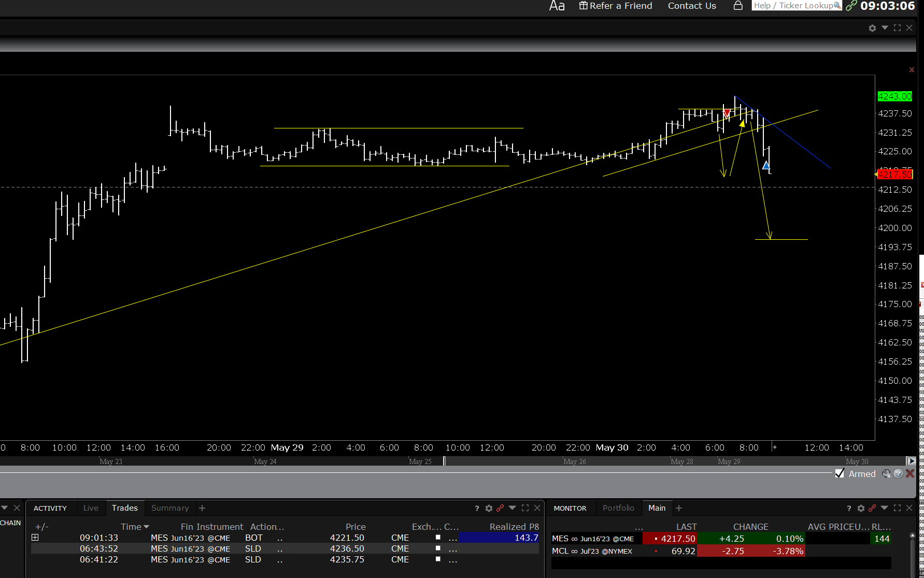924x578 pixels.
Task: Select the 06:43:52 SLD trade row
Action: [285, 548]
